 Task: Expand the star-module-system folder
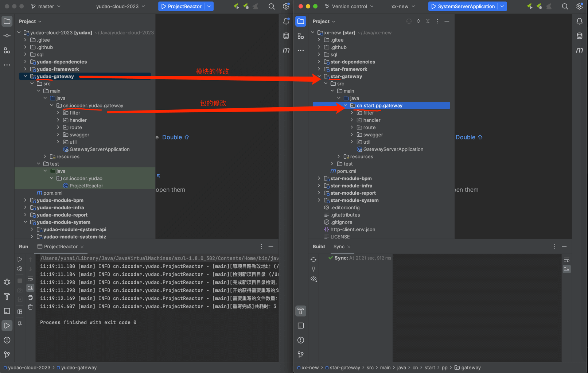(319, 200)
